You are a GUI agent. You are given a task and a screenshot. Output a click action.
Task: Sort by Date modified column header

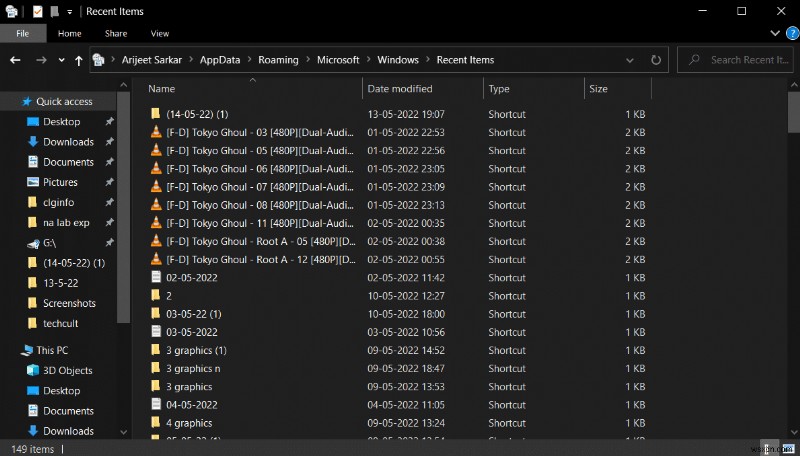pyautogui.click(x=400, y=89)
